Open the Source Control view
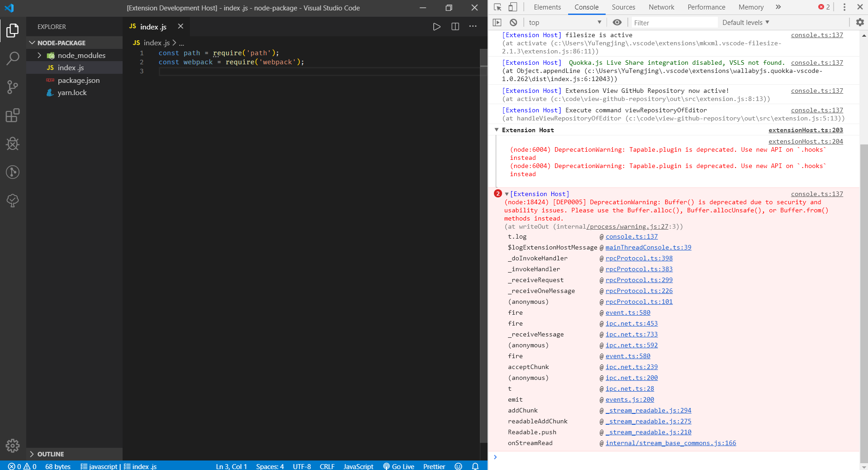 (13, 87)
